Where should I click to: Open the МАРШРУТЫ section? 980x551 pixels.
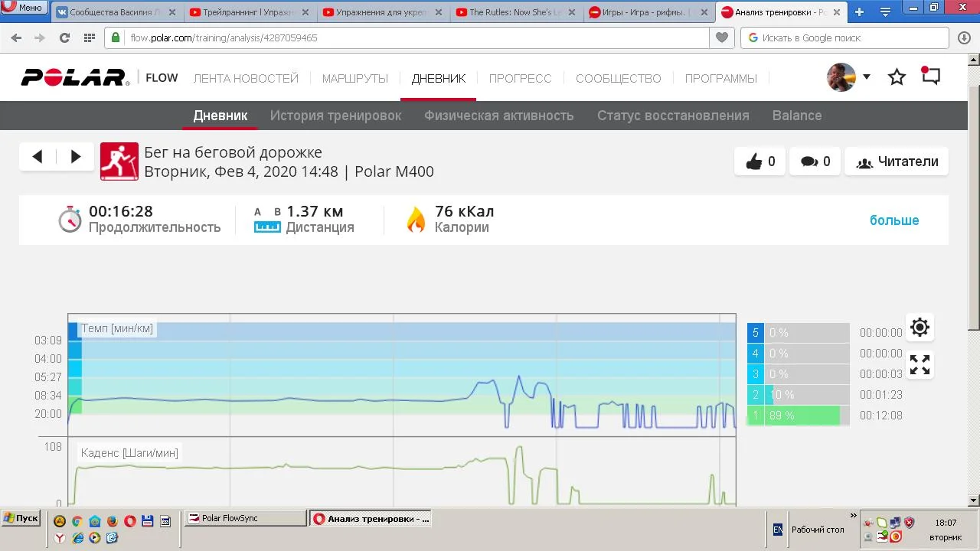tap(355, 78)
